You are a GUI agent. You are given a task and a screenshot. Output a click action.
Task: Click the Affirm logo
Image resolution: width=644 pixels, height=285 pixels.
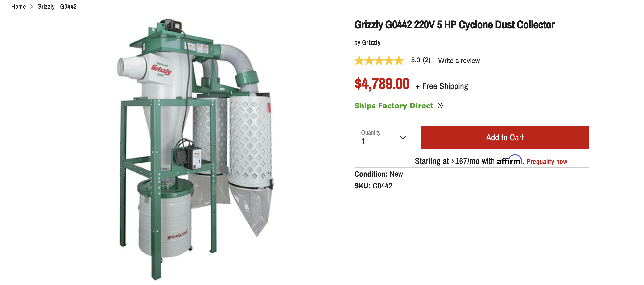tap(509, 160)
